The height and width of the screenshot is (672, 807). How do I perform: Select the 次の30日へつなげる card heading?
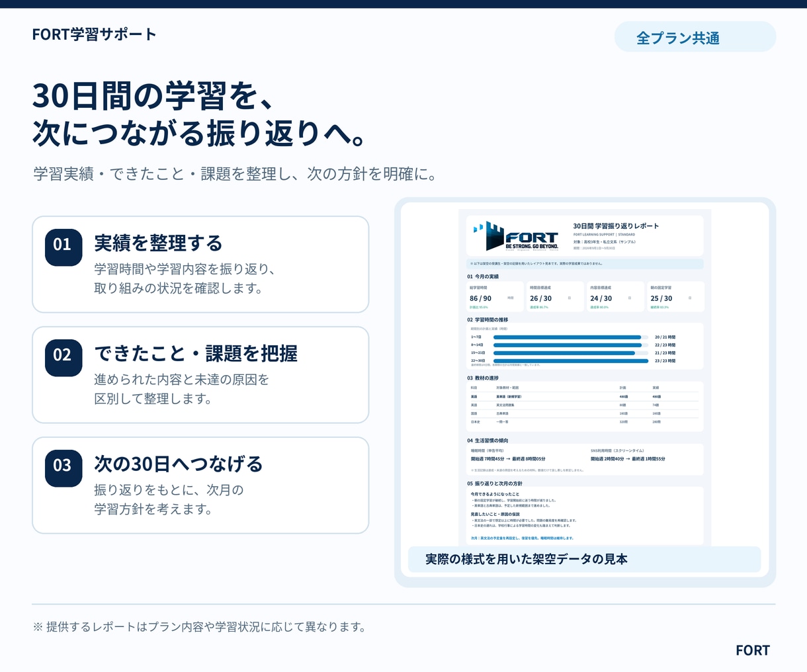click(x=179, y=464)
